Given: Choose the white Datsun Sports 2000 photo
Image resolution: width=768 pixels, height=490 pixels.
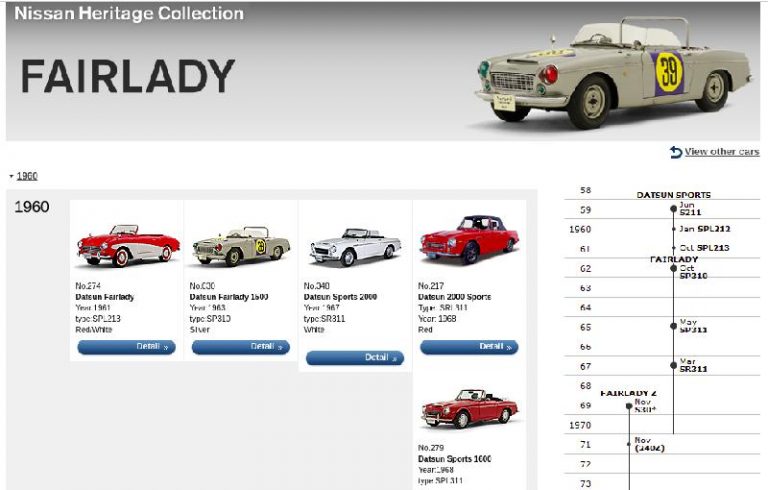Looking at the screenshot, I should point(354,245).
